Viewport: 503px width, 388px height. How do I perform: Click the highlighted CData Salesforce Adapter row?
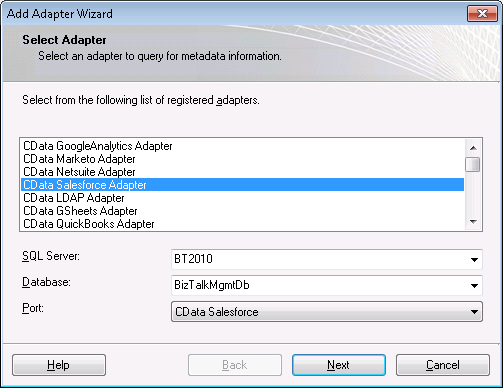(242, 185)
